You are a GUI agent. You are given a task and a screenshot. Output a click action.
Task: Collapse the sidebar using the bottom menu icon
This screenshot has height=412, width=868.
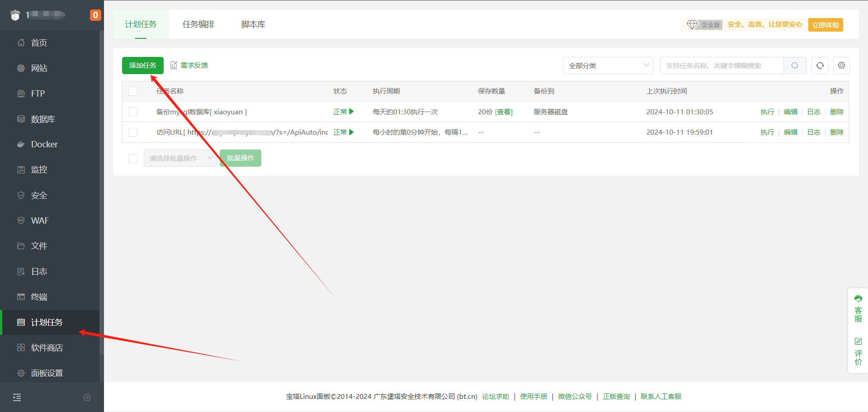pos(17,398)
